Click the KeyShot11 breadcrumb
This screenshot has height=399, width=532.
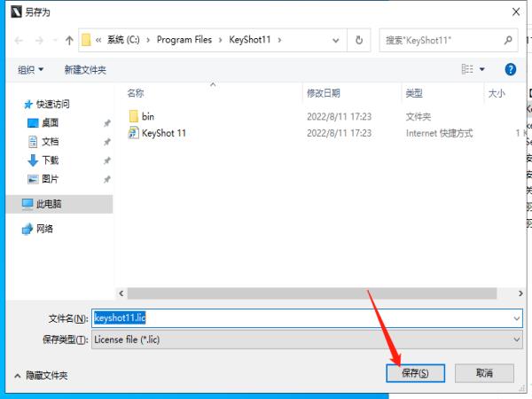(x=250, y=40)
